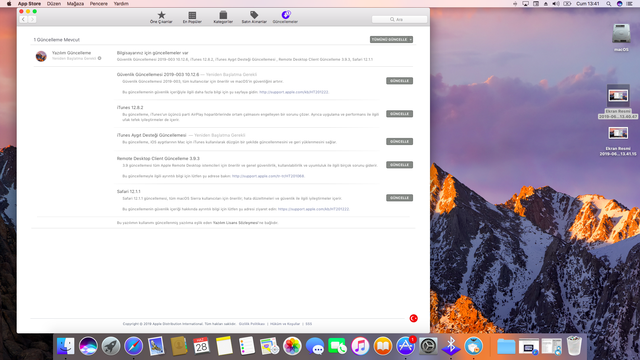The width and height of the screenshot is (640, 360).
Task: Go forward with the toolbar forward arrow
Action: coord(32,19)
